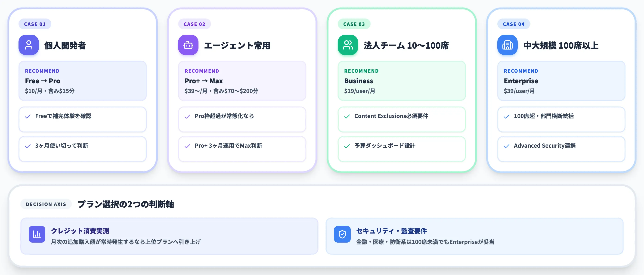Click the shield icon beside セキュリティ・監査要件

point(342,234)
